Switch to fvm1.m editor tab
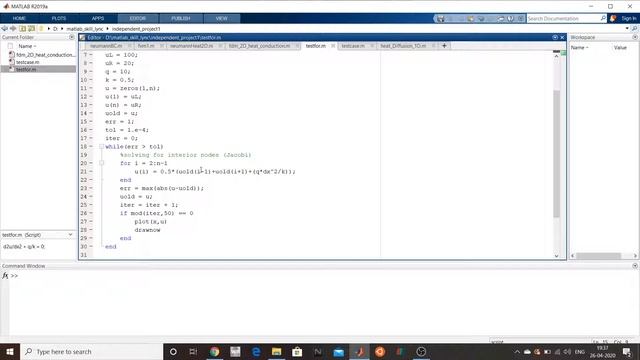 tap(146, 46)
